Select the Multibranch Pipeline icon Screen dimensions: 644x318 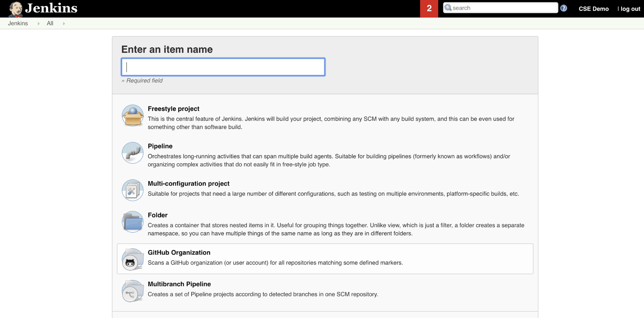132,291
